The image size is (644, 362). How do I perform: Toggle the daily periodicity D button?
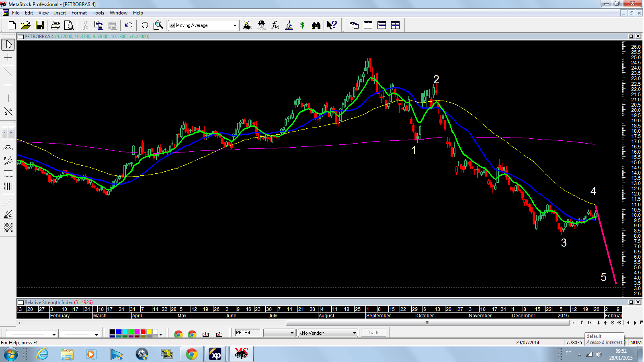click(x=589, y=323)
